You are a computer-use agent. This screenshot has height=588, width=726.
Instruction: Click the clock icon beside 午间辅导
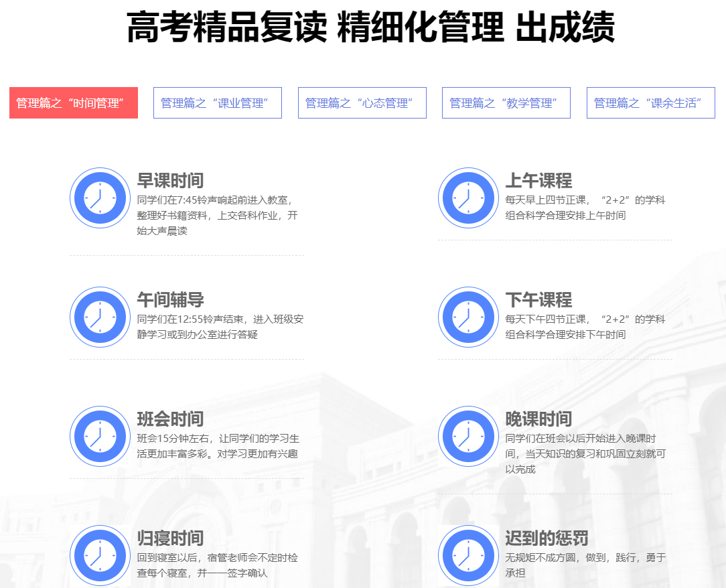100,317
